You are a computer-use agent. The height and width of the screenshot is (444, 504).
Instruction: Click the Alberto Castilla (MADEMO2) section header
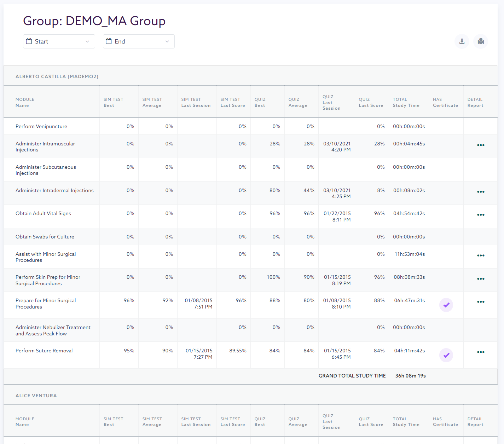pyautogui.click(x=57, y=76)
